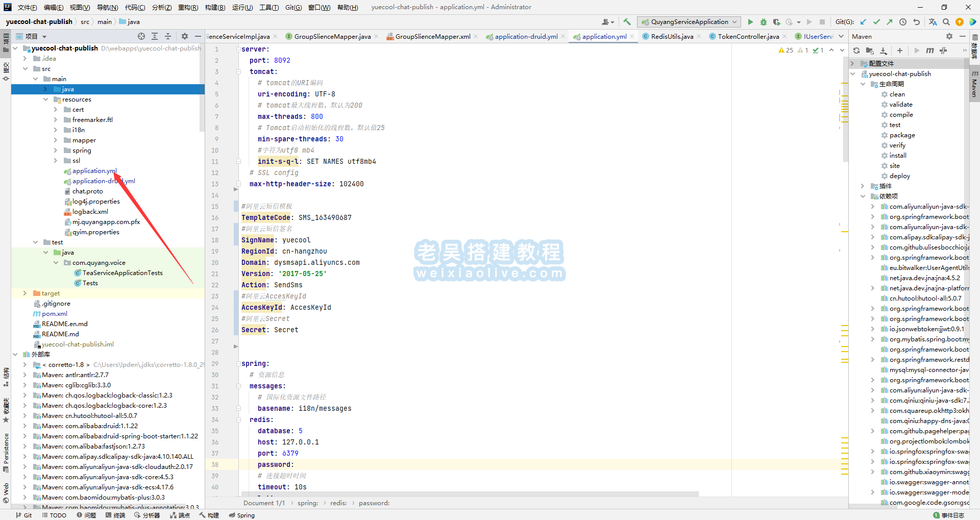Open the TODO tool window button
Viewport: 980px width, 520px height.
pyautogui.click(x=54, y=515)
